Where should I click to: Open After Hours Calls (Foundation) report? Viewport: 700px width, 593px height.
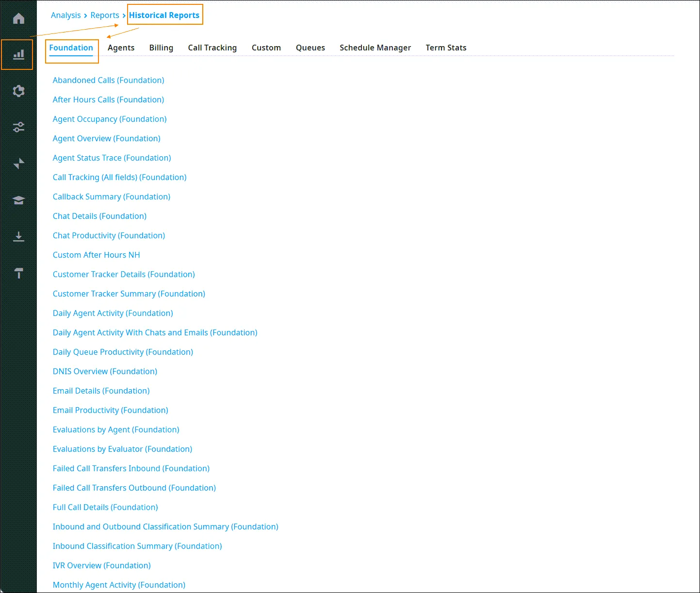point(108,99)
